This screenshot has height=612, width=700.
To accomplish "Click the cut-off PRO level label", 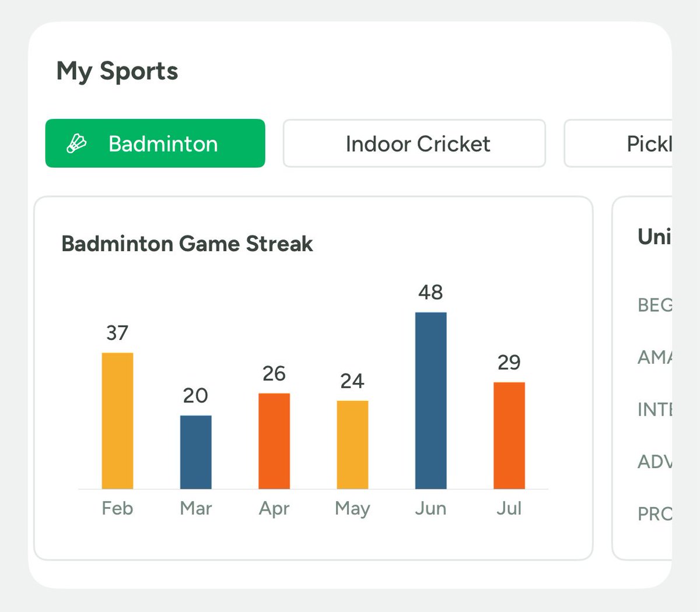I will click(654, 514).
